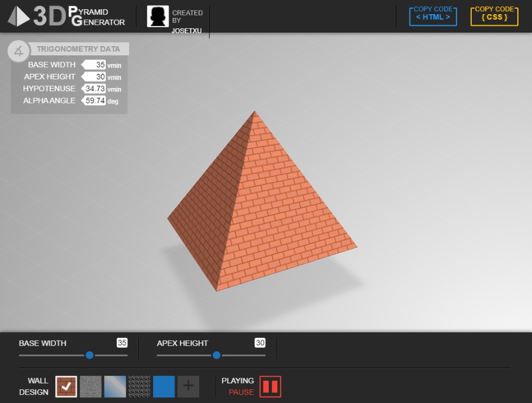532x403 pixels.
Task: Select the dark wire mesh wall texture
Action: click(140, 386)
